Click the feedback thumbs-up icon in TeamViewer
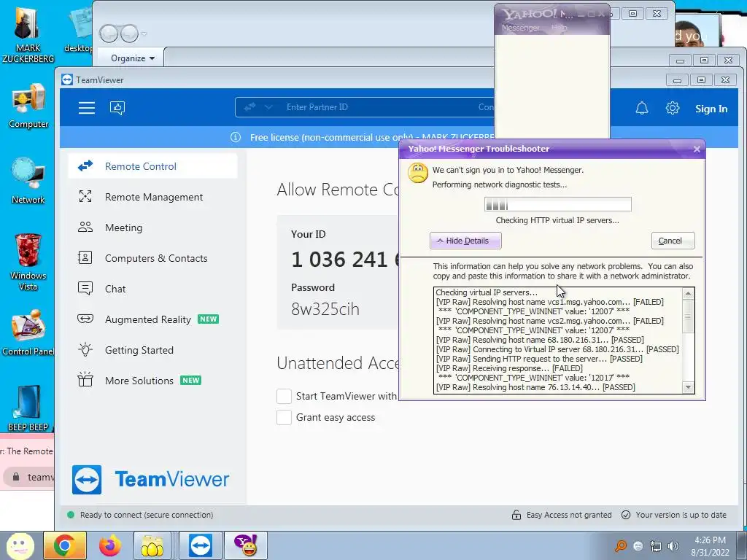747x560 pixels. click(x=117, y=108)
